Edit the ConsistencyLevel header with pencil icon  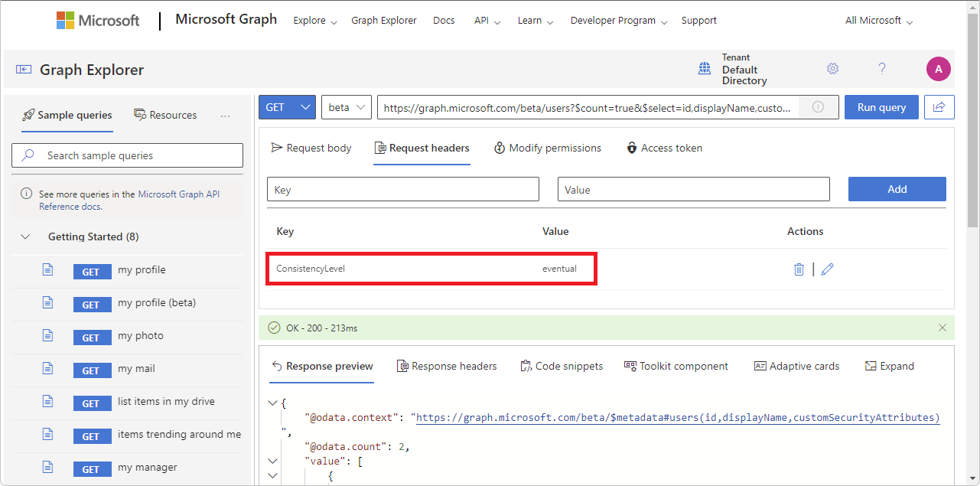pyautogui.click(x=827, y=269)
